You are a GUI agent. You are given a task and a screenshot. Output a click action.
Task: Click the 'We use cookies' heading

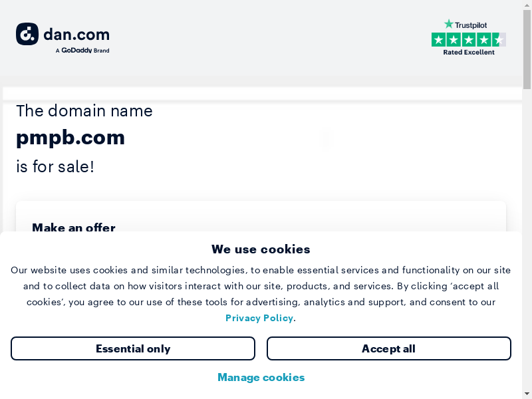[x=261, y=249]
